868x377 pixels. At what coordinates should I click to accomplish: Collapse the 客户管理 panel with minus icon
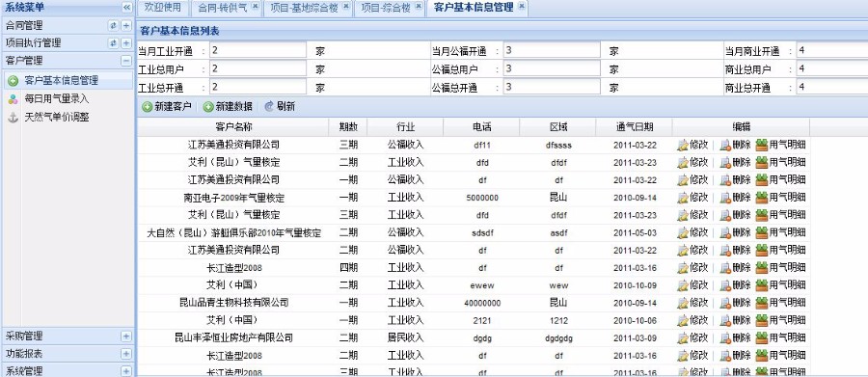click(126, 61)
